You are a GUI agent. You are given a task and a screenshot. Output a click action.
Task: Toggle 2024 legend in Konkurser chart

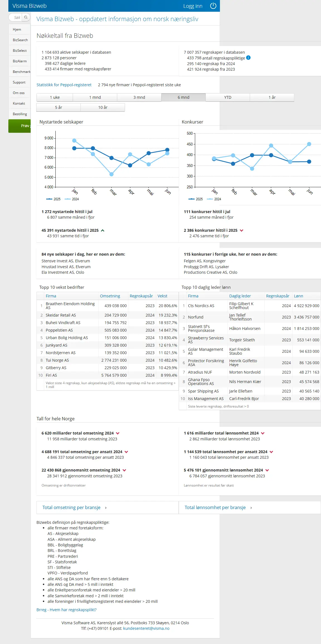pos(214,199)
